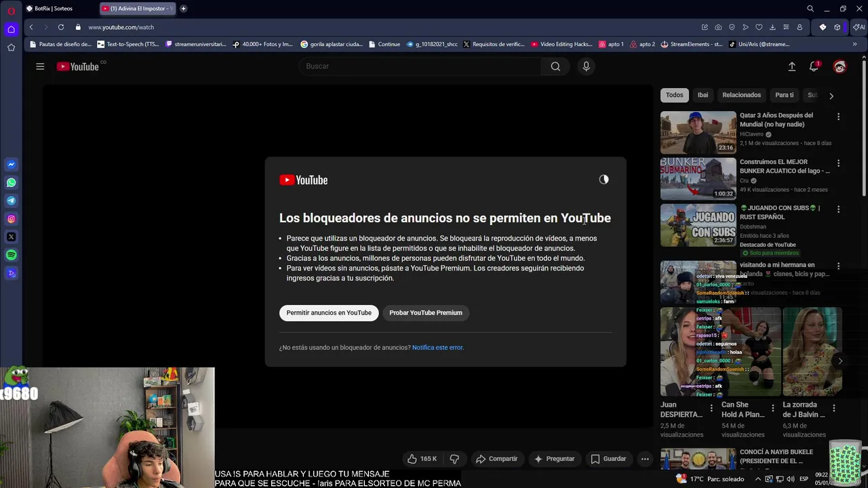Reload the current page
This screenshot has width=868, height=488.
(x=61, y=27)
